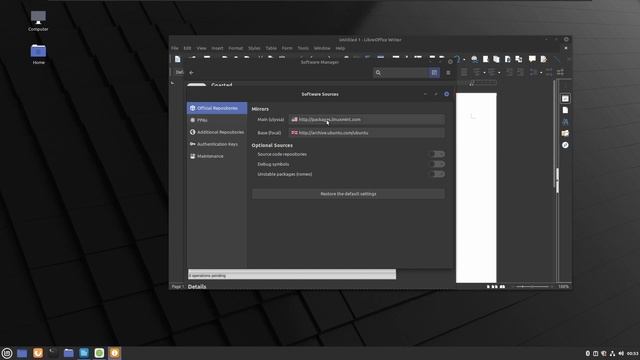Open the Edit menu in LibreOffice Writer

(x=187, y=48)
